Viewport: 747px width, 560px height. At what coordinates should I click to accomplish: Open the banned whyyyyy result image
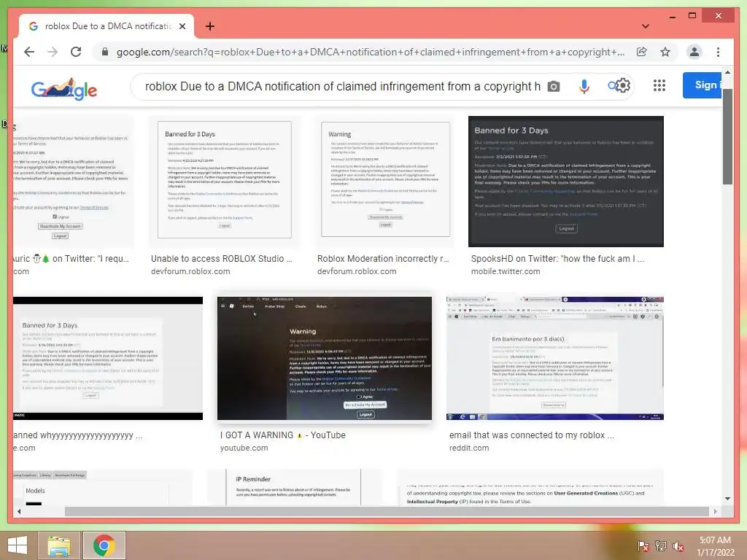[108, 358]
